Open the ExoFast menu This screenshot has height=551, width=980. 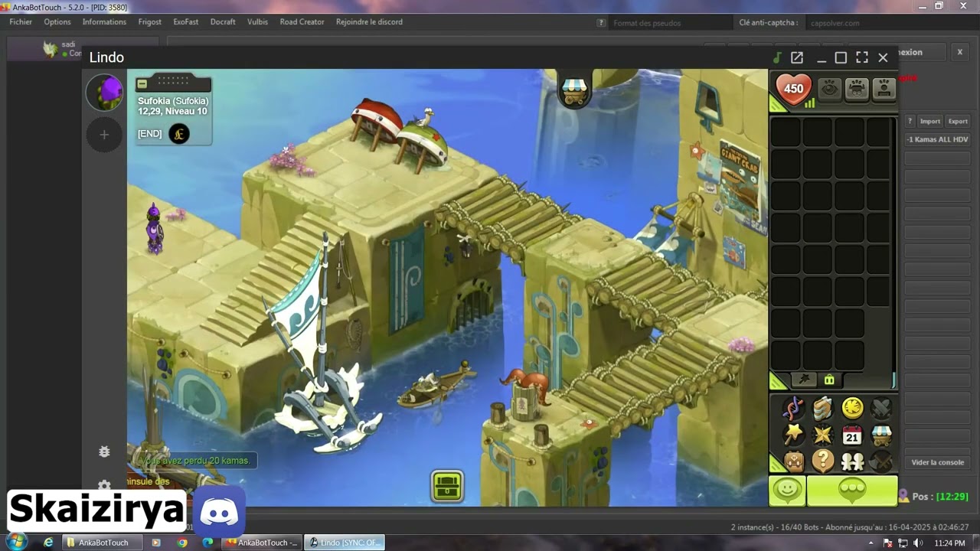[x=185, y=22]
